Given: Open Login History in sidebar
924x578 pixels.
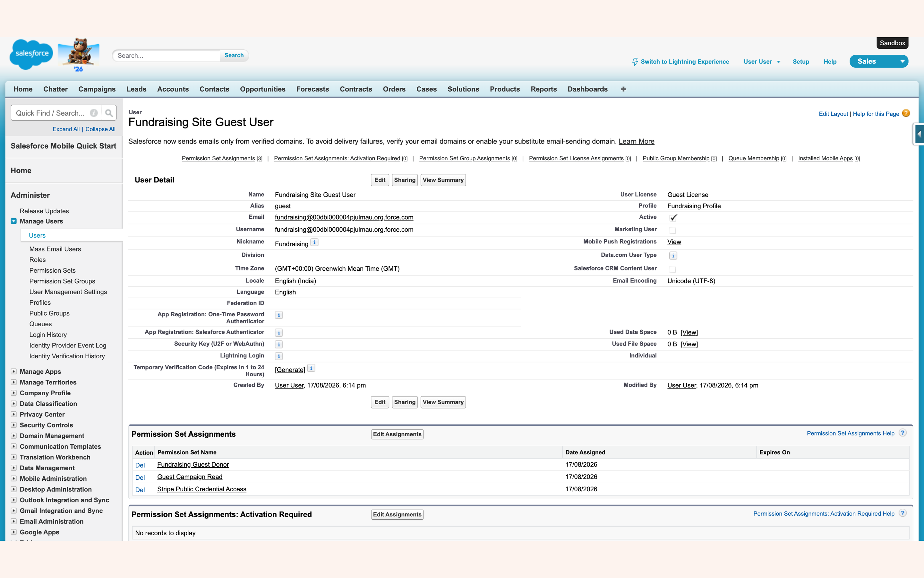Looking at the screenshot, I should (x=48, y=335).
